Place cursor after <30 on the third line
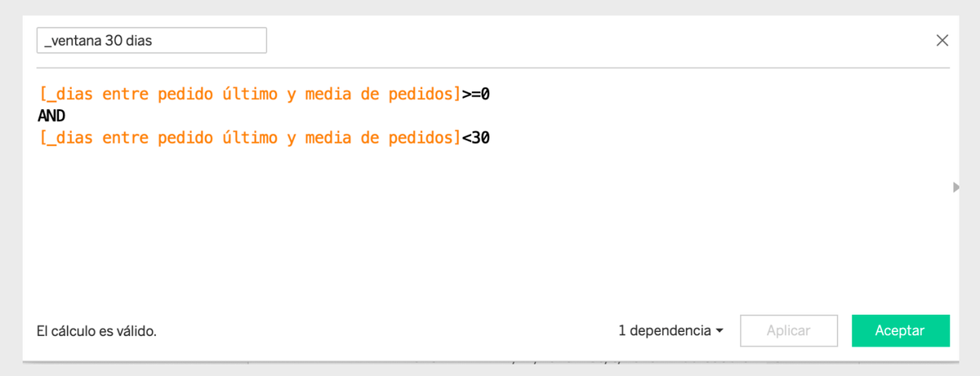The height and width of the screenshot is (376, 980). (490, 138)
